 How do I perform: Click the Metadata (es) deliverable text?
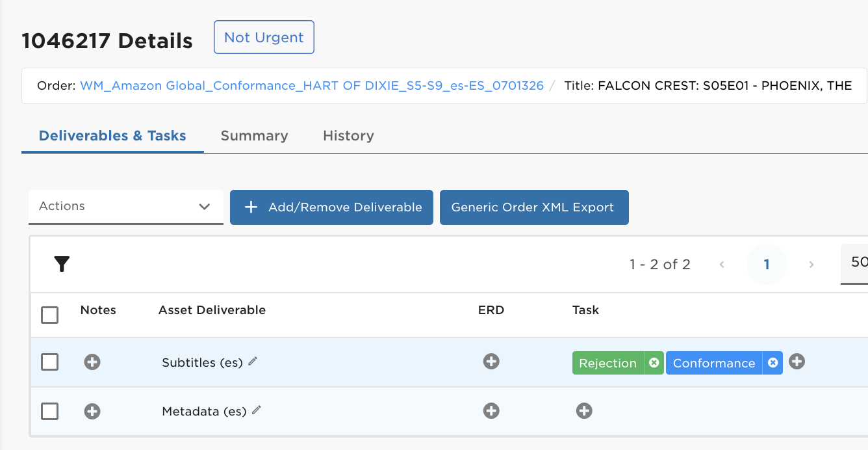click(204, 411)
